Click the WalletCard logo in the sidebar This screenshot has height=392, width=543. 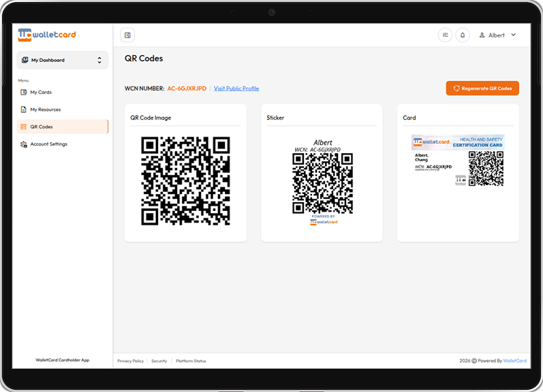tap(47, 35)
